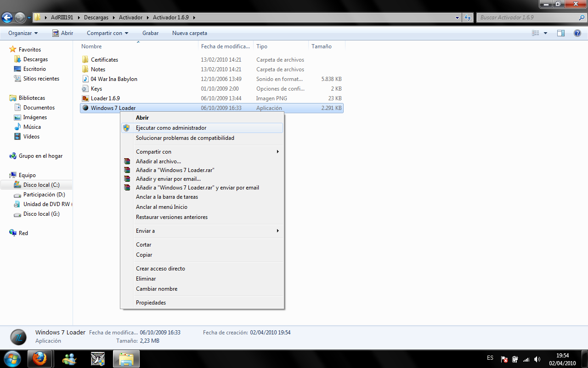
Task: Open Vídeos library in sidebar
Action: (x=31, y=137)
